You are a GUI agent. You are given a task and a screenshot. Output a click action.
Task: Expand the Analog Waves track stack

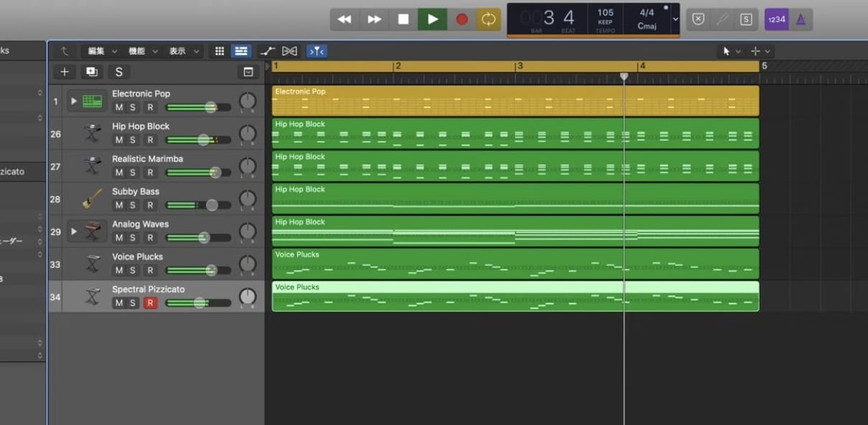tap(73, 232)
